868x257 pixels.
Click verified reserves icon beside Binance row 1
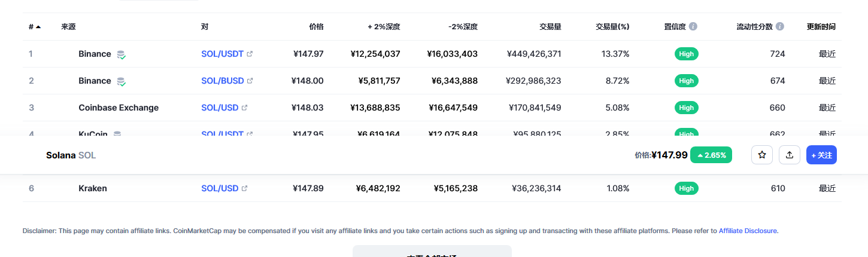(x=121, y=54)
